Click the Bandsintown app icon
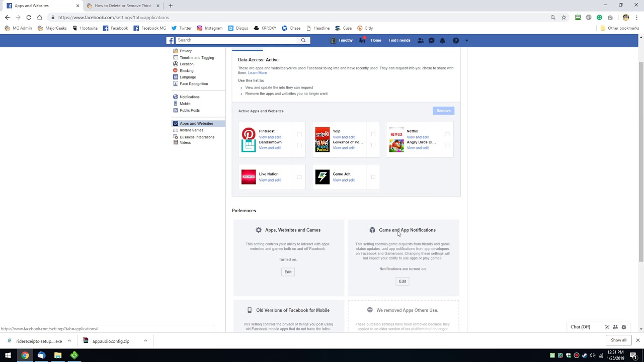 (x=249, y=145)
